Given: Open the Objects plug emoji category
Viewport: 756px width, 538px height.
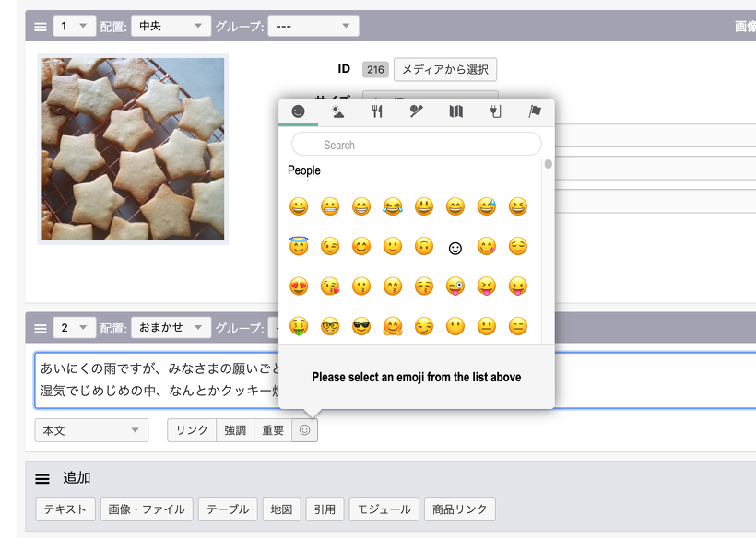Looking at the screenshot, I should pos(495,112).
